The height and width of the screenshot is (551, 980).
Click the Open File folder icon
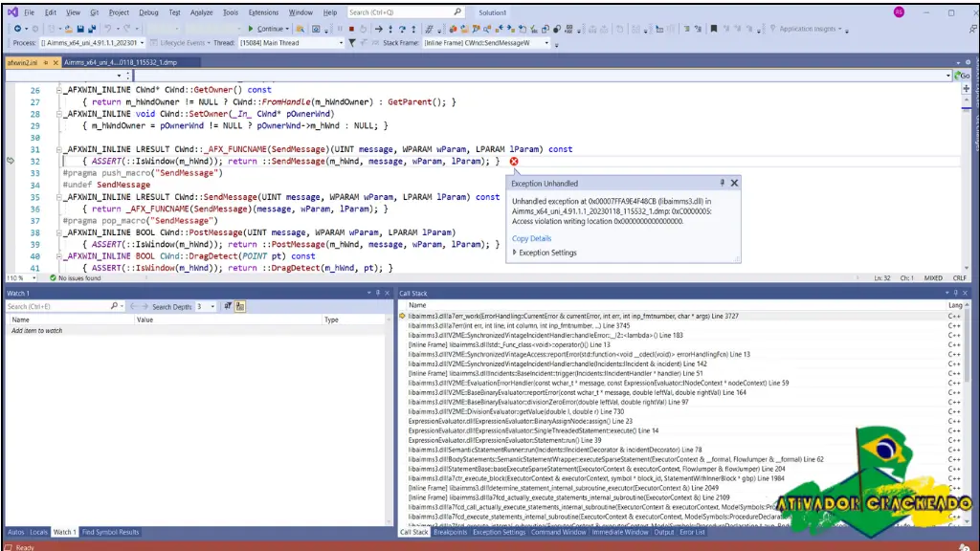[68, 29]
